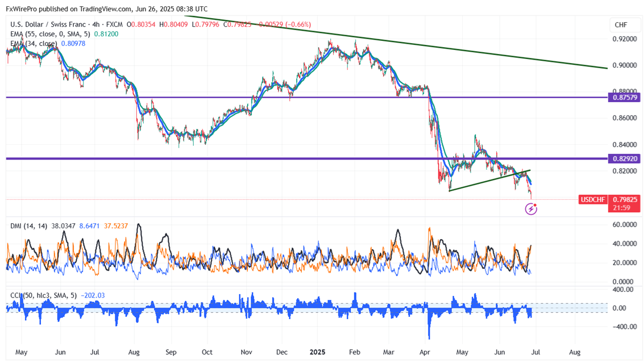
Task: Click the 20.0000 DMI axis label
Action: [625, 263]
